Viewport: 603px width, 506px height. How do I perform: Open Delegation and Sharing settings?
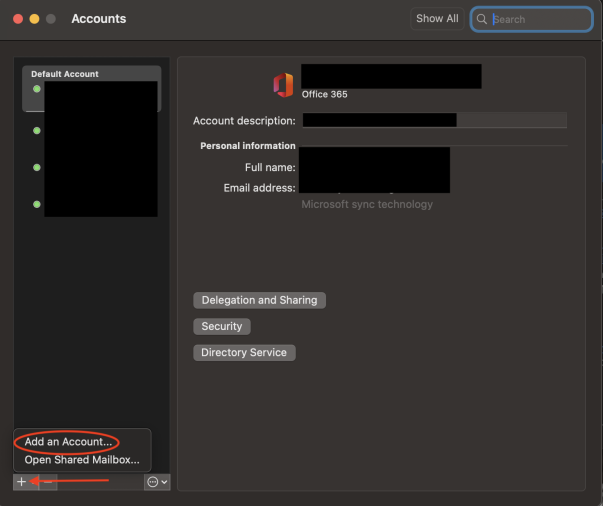click(259, 300)
